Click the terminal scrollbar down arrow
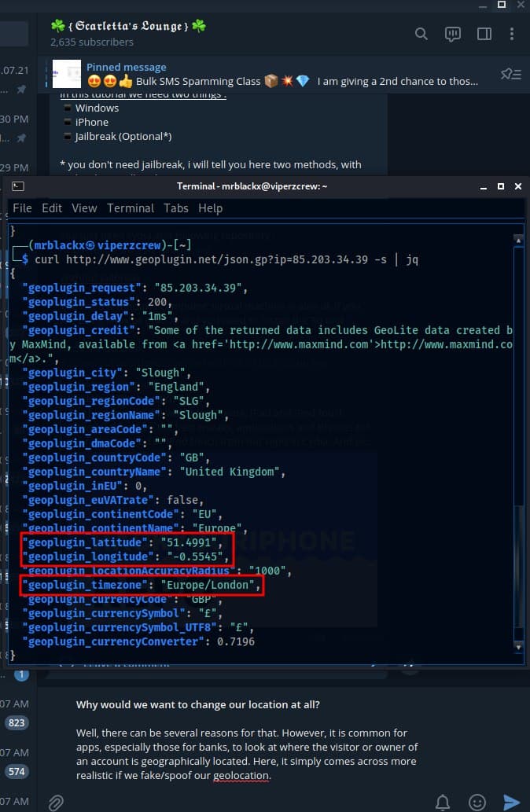The height and width of the screenshot is (812, 530). tap(517, 647)
